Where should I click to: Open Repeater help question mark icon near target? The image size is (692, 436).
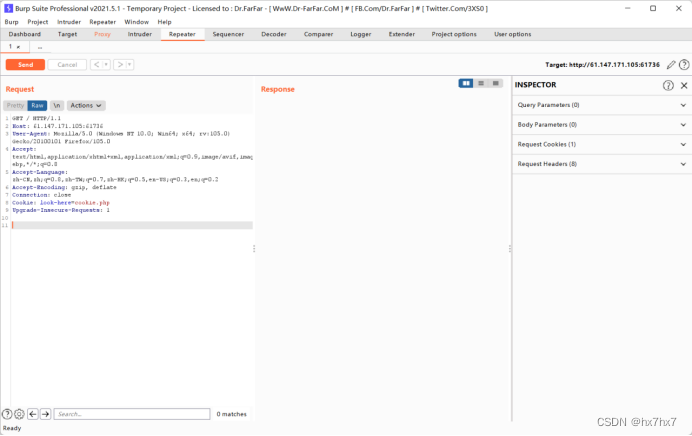(684, 65)
